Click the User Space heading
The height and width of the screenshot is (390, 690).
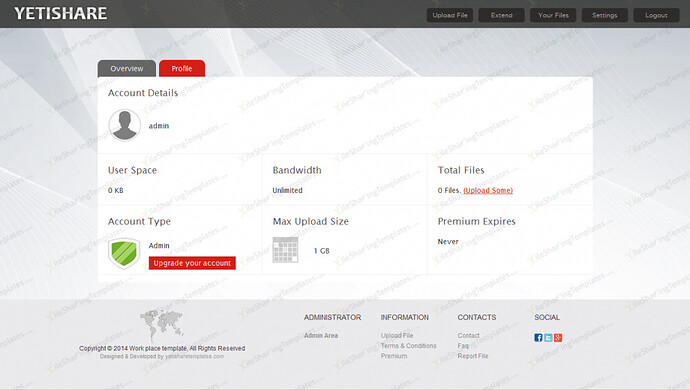(132, 170)
